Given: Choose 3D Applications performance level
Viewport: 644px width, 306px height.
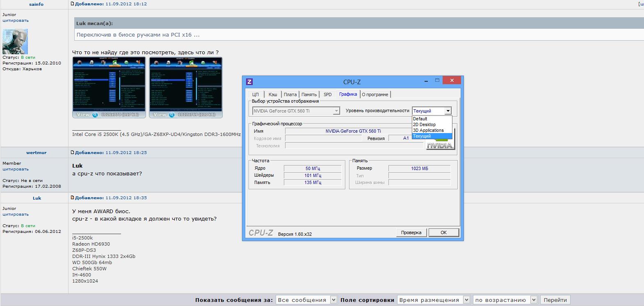Looking at the screenshot, I should click(x=432, y=130).
